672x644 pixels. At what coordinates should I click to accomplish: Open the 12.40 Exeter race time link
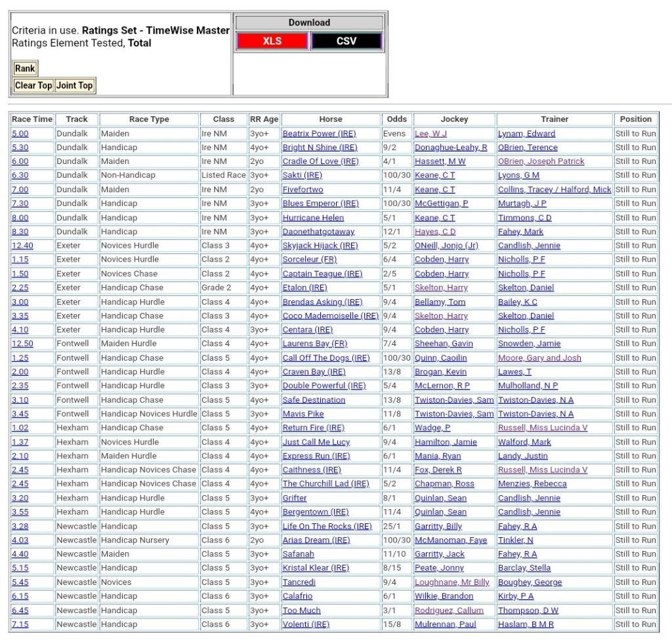click(x=22, y=246)
